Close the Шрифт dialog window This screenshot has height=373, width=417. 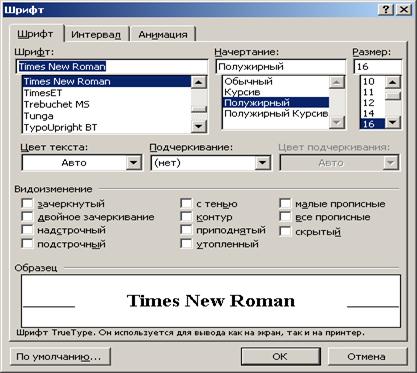pos(403,10)
